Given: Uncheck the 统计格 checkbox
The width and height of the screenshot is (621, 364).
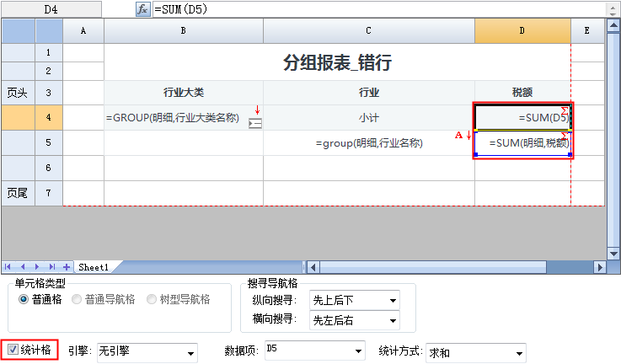Looking at the screenshot, I should pyautogui.click(x=12, y=349).
